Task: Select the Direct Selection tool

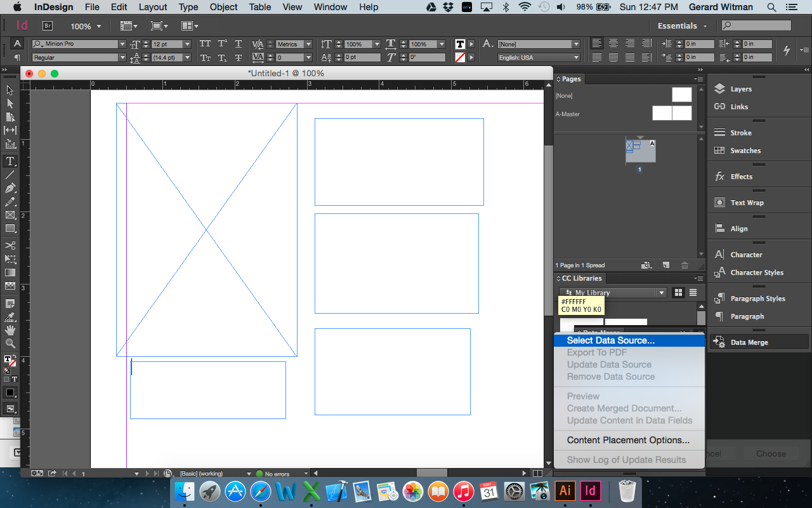Action: 10,104
